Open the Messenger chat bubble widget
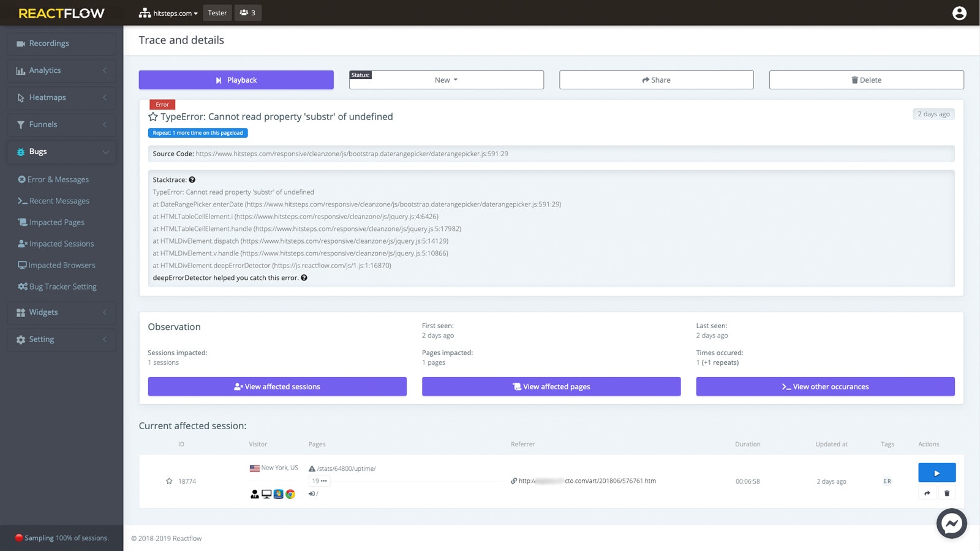Image resolution: width=980 pixels, height=551 pixels. [x=951, y=523]
